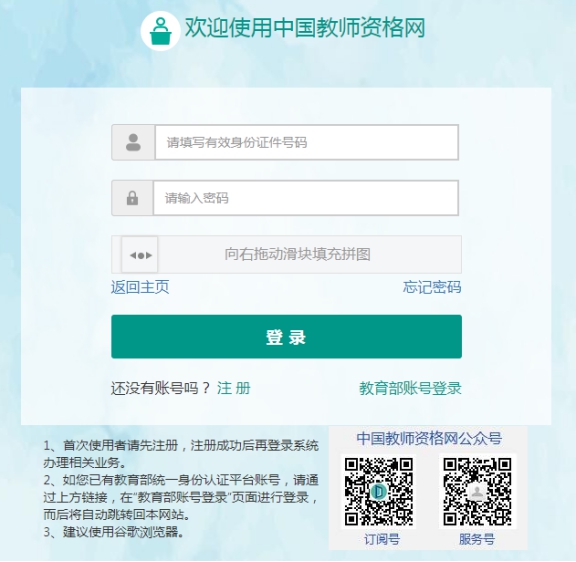Focus the 请输入密码 password field
This screenshot has height=562, width=576.
(x=306, y=198)
